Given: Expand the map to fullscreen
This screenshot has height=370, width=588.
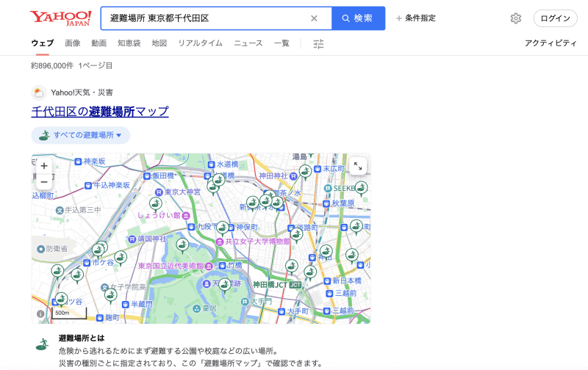Looking at the screenshot, I should pos(358,166).
